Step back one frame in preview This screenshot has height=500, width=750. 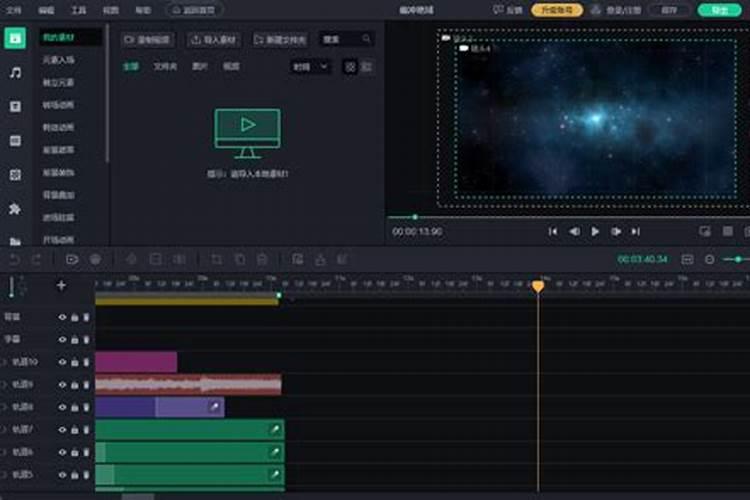point(574,232)
